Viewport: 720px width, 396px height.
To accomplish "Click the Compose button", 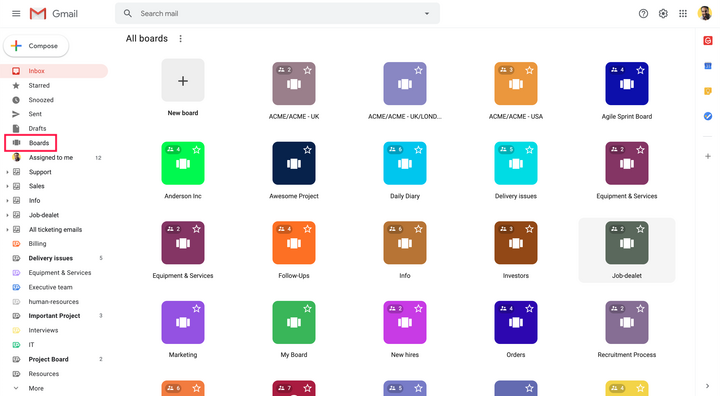I will click(36, 46).
